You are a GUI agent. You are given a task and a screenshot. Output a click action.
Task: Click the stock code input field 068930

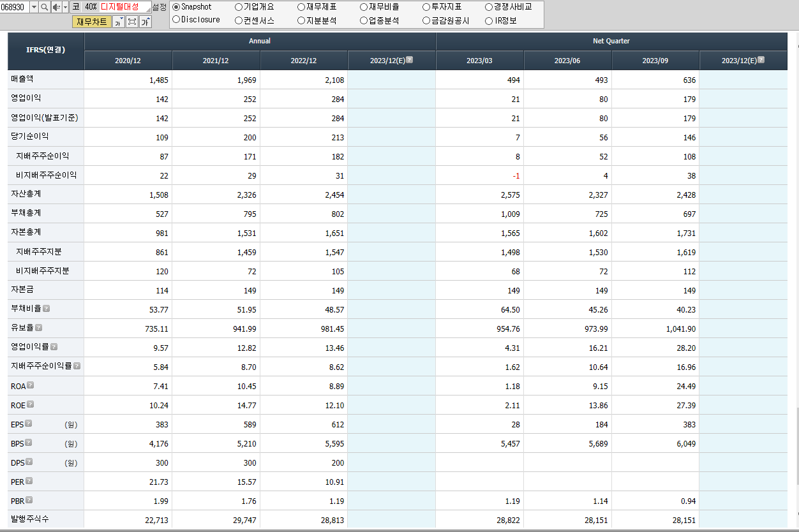coord(14,7)
